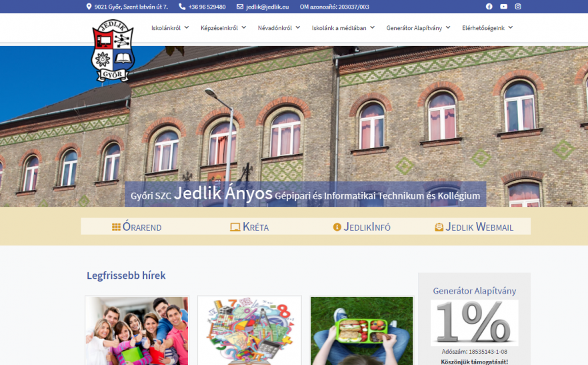Open the Névadónkról menu item
588x365 pixels.
(x=275, y=28)
